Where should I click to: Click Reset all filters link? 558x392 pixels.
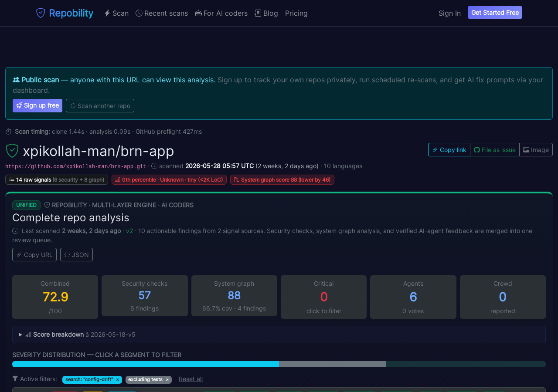pos(191,379)
